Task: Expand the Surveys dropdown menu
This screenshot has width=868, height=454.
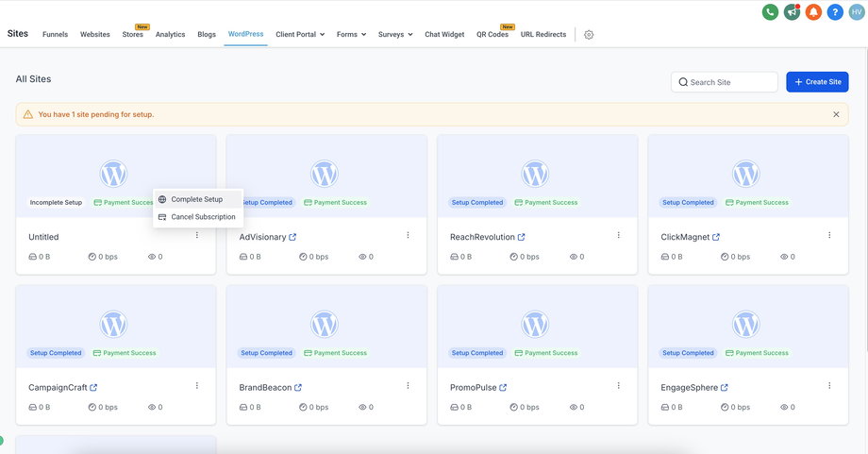Action: [395, 35]
